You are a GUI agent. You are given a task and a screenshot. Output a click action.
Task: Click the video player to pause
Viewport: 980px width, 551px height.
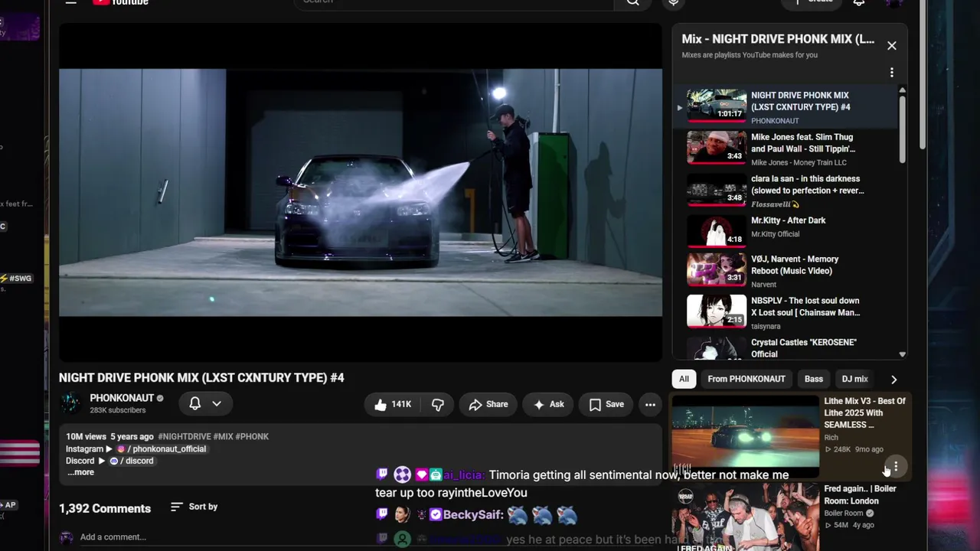pyautogui.click(x=361, y=192)
